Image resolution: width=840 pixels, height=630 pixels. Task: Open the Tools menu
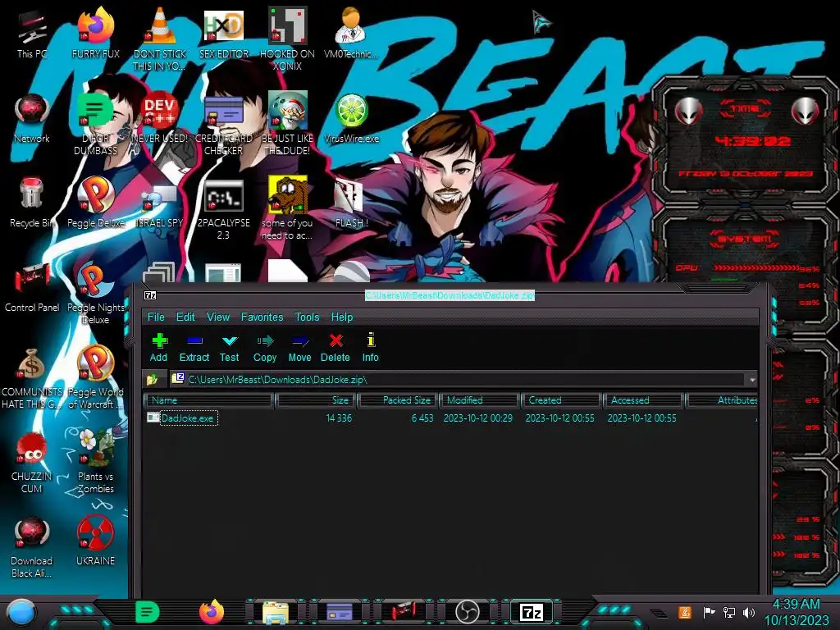tap(307, 317)
